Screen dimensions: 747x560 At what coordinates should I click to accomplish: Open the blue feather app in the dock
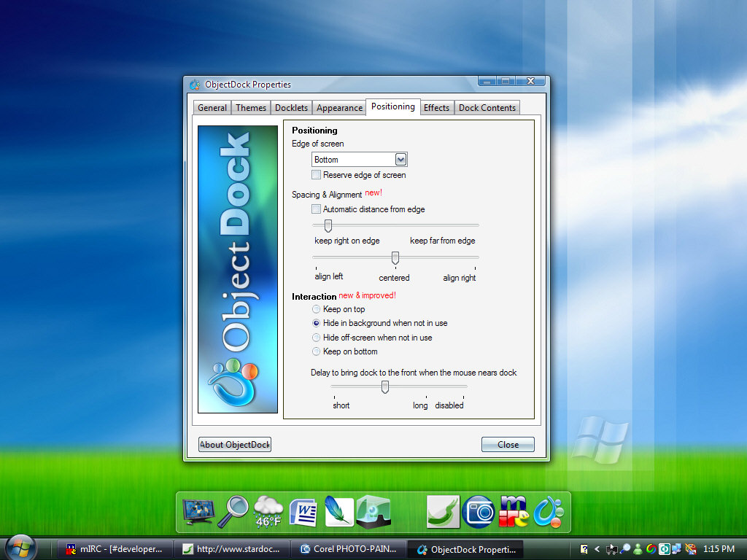point(338,511)
